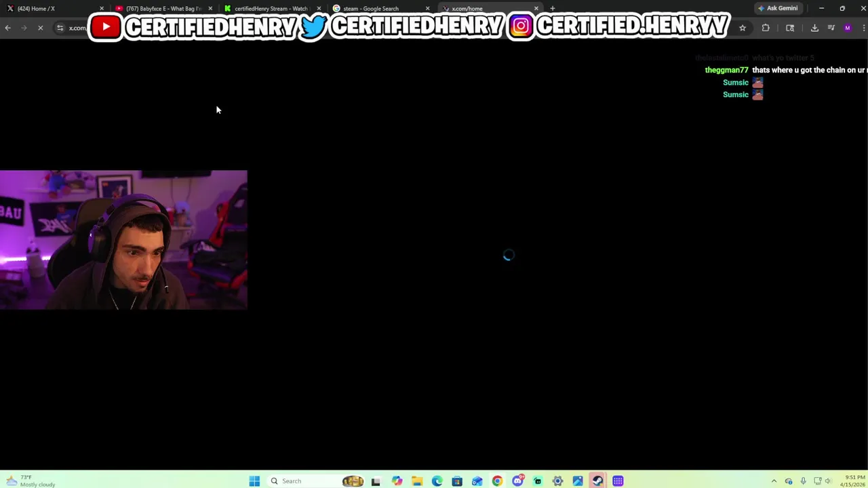Switch to the '(424) Home / X' tab
Image resolution: width=868 pixels, height=488 pixels.
54,8
